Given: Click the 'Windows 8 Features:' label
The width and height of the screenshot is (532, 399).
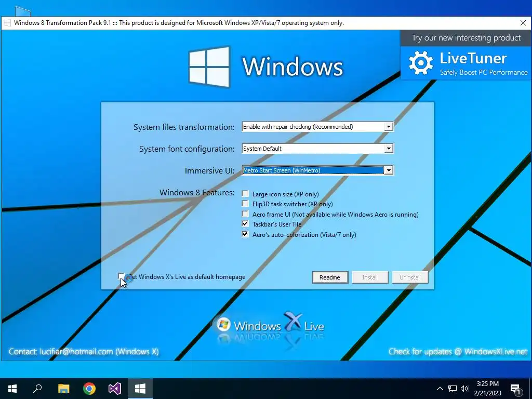Looking at the screenshot, I should click(x=197, y=193).
